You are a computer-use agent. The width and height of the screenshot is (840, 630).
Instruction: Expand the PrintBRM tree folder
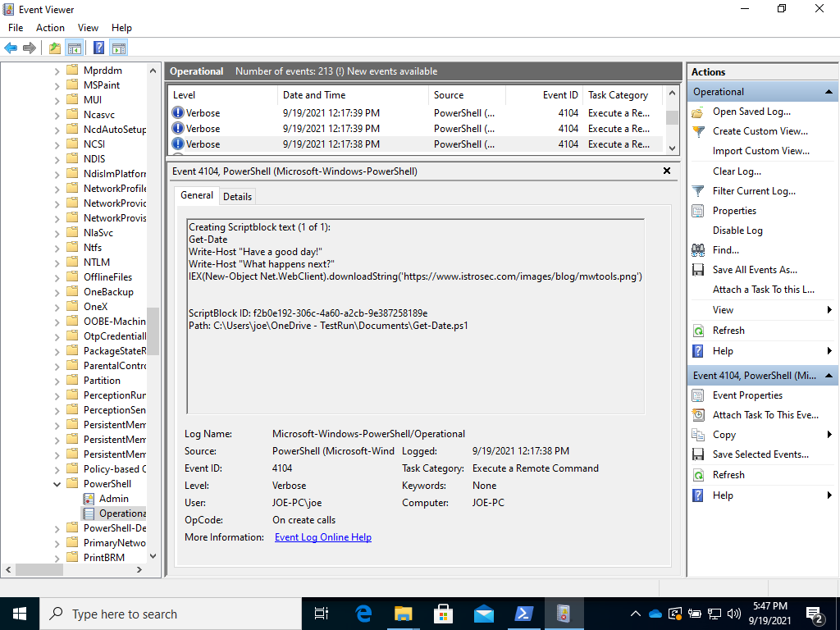tap(57, 558)
